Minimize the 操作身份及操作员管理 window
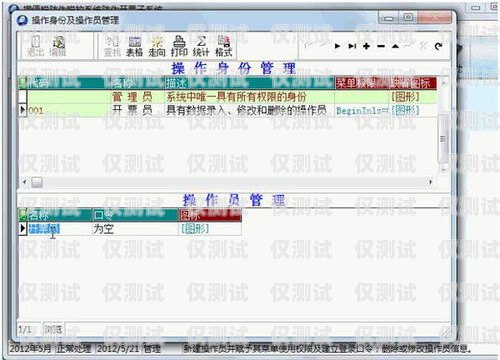This screenshot has width=500, height=360. click(x=389, y=17)
